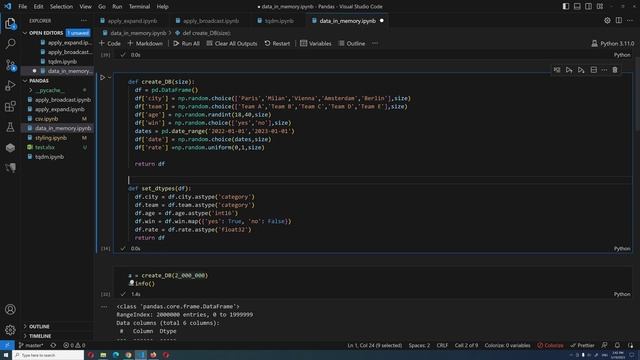
Task: Toggle the bottom panel layout icon
Action: coord(577,7)
